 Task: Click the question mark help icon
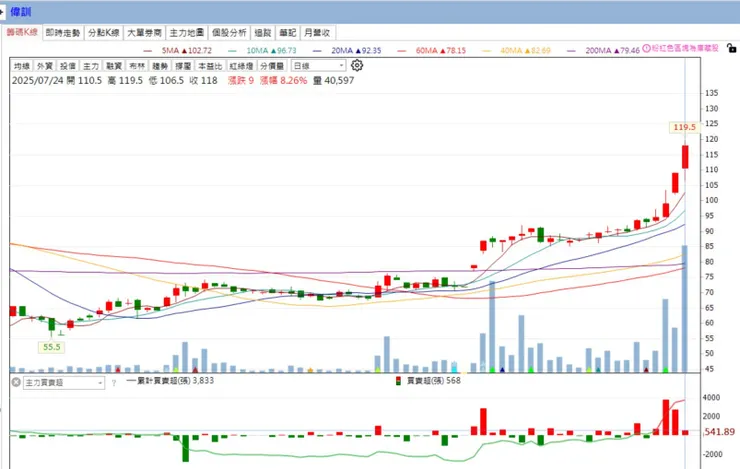tap(114, 383)
